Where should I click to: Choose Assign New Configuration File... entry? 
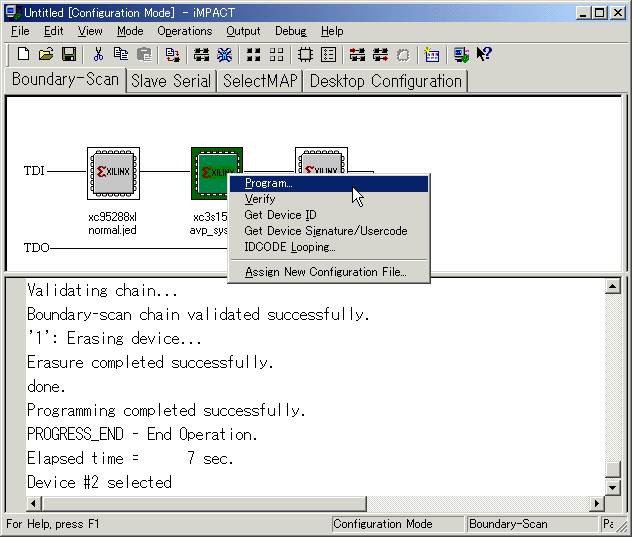329,272
